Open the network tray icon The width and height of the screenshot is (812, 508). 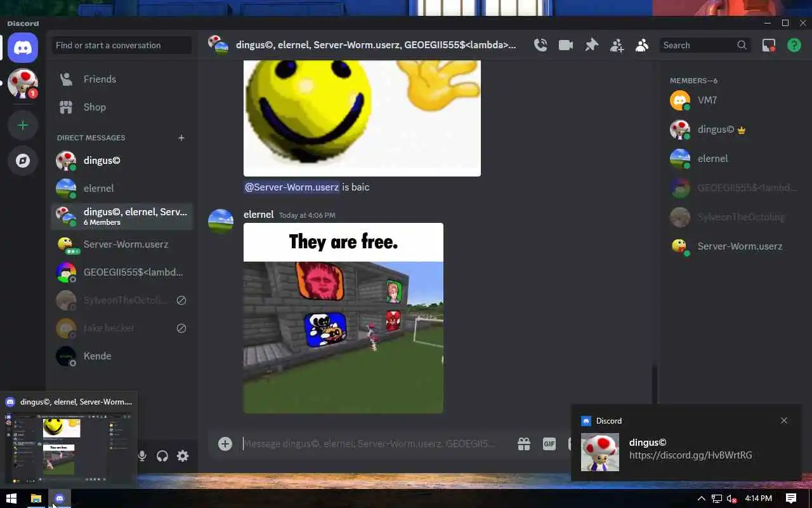[717, 498]
